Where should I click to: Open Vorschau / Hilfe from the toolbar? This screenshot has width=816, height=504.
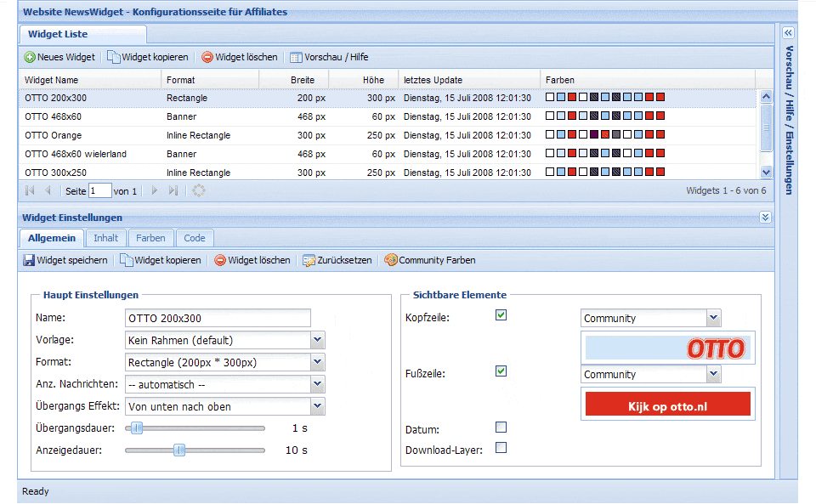coord(329,58)
